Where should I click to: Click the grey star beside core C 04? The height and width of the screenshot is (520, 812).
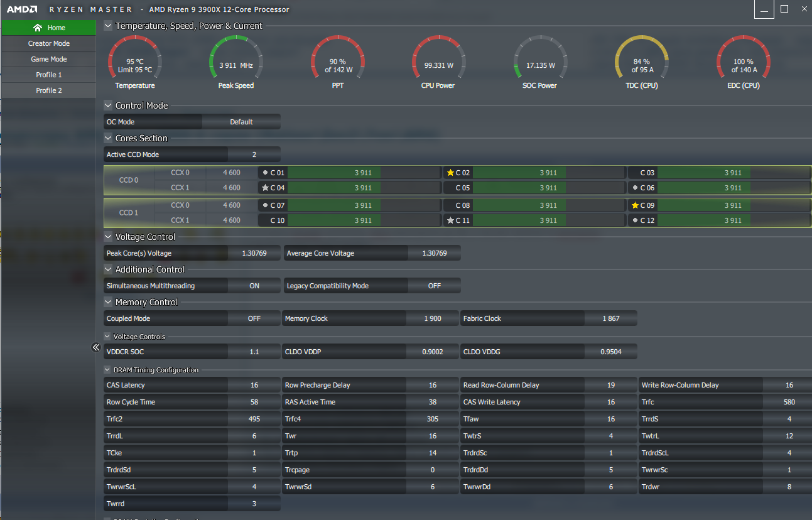[266, 188]
